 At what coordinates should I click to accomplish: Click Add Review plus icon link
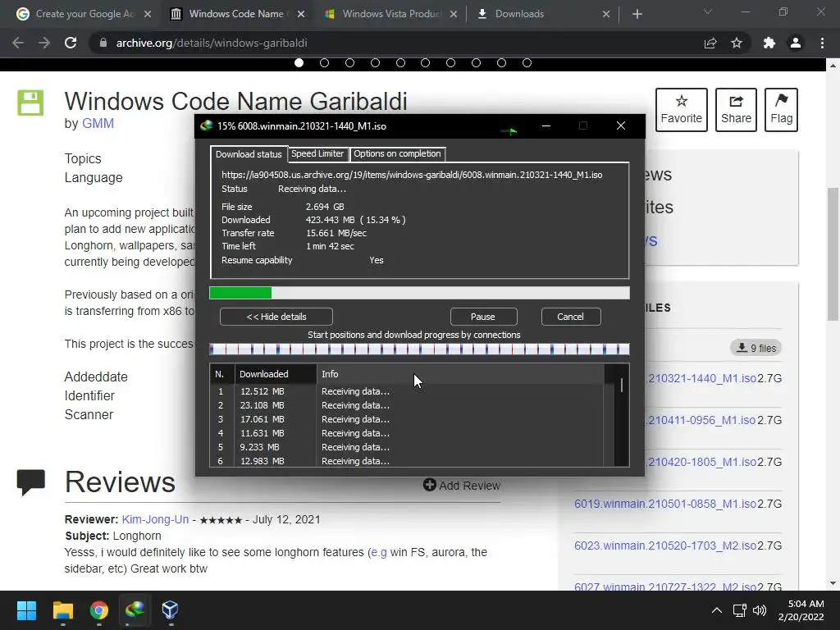pos(461,486)
